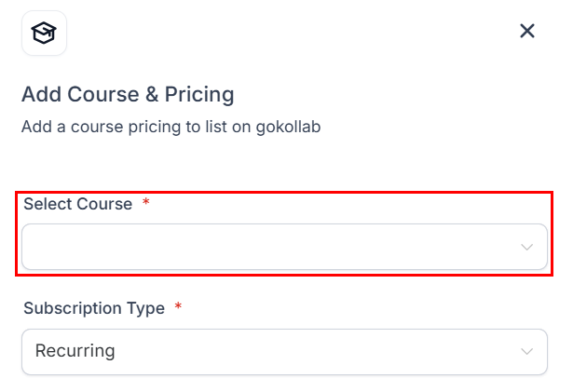Dismiss the dialog with the X icon

[527, 31]
